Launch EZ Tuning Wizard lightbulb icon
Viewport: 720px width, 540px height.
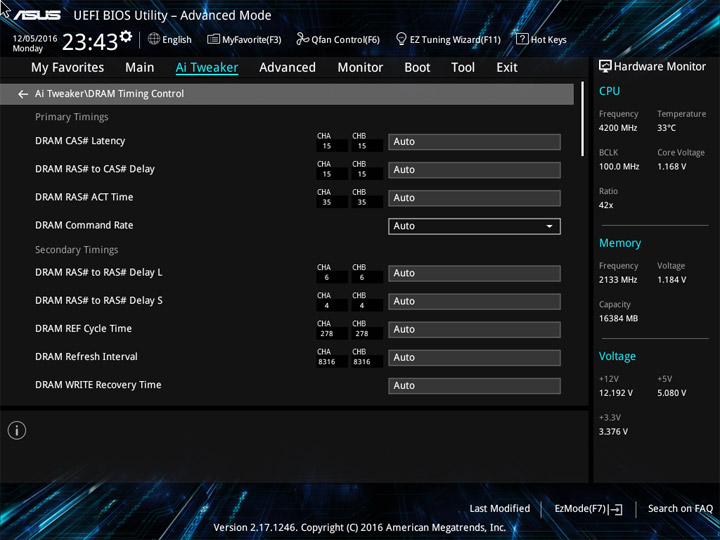tap(401, 39)
